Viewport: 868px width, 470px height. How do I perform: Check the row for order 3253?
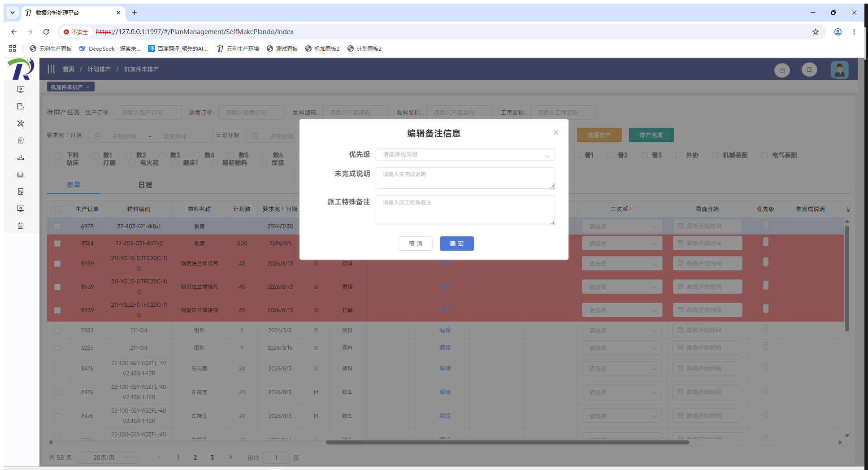pos(57,348)
